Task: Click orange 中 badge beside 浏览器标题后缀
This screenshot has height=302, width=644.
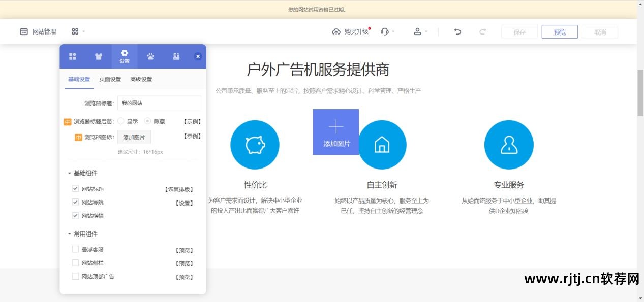Action: pyautogui.click(x=68, y=122)
